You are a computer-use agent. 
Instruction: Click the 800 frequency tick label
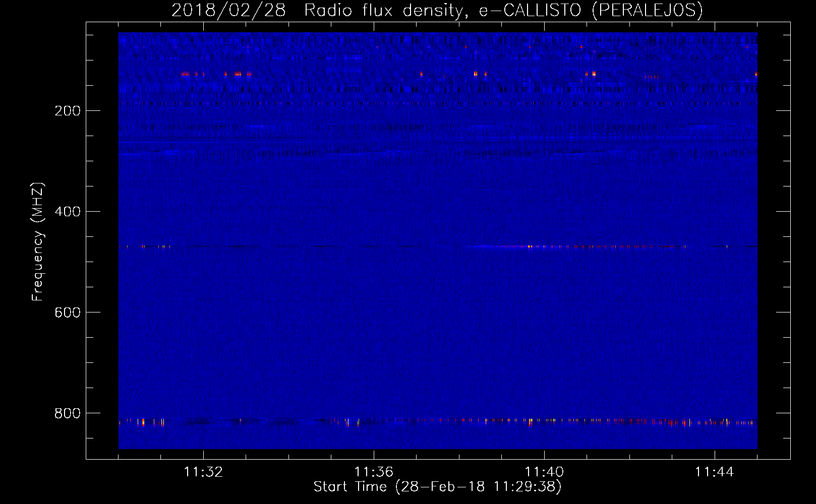point(68,413)
